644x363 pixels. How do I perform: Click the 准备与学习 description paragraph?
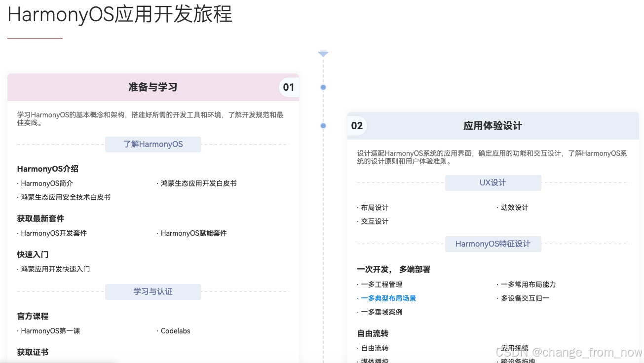click(151, 119)
